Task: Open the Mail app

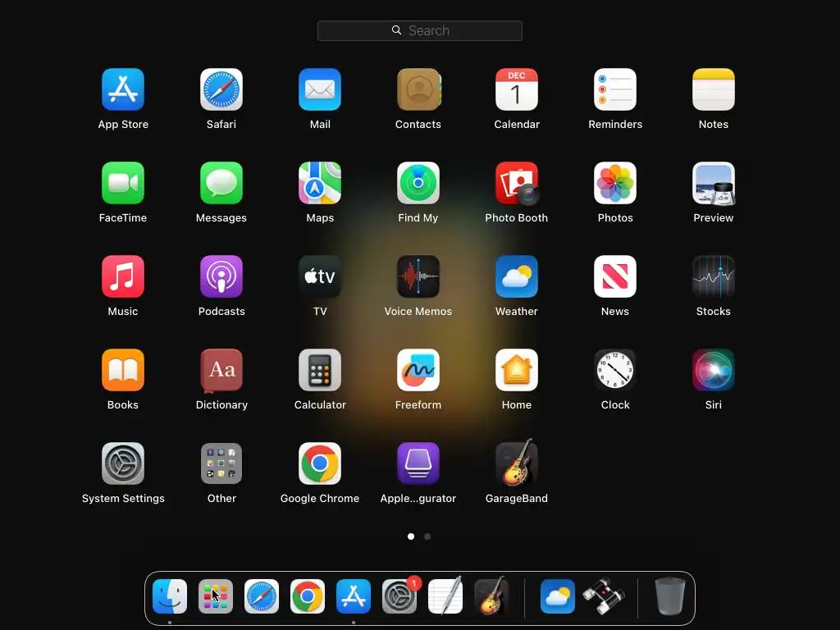Action: tap(320, 89)
